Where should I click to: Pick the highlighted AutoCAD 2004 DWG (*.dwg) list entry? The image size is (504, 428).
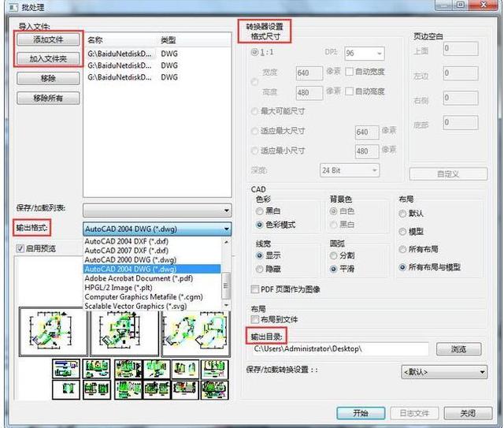[x=152, y=269]
